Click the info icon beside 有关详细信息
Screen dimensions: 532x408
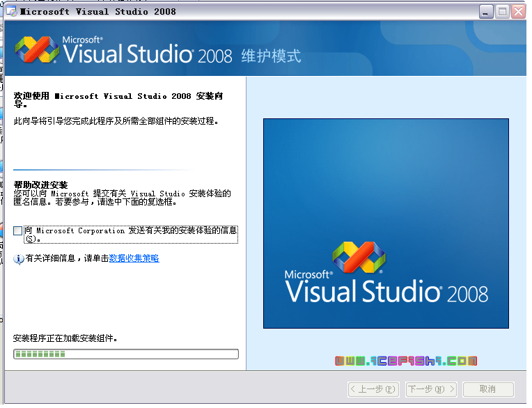[18, 259]
